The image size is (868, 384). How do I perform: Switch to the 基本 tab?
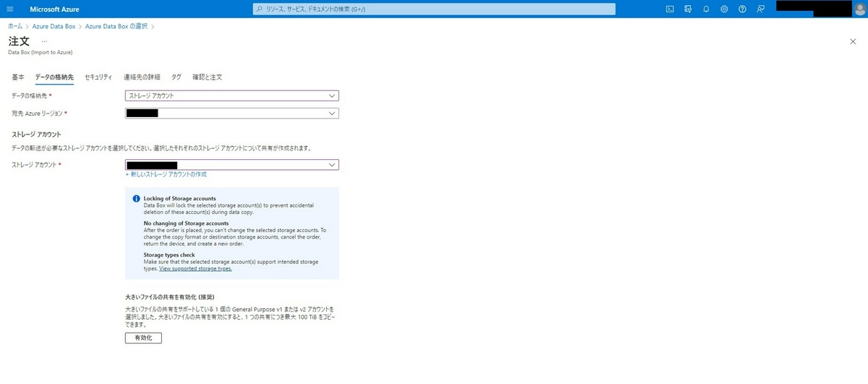[18, 77]
